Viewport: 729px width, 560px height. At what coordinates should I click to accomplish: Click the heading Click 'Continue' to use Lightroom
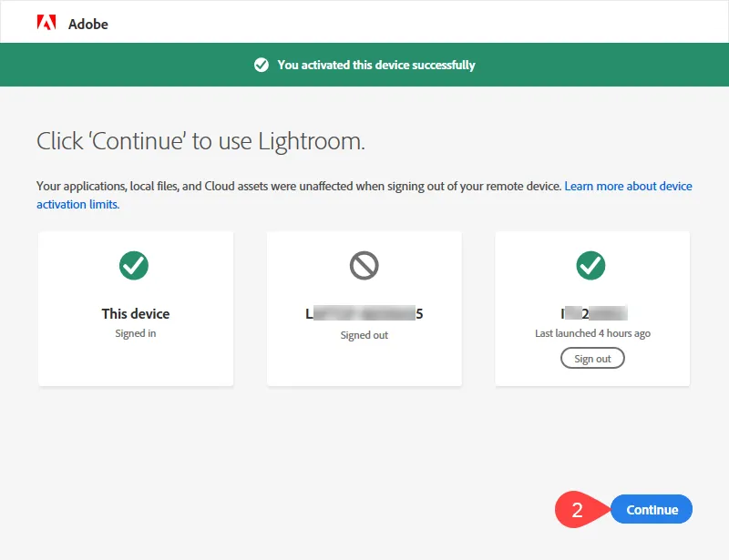click(x=200, y=141)
